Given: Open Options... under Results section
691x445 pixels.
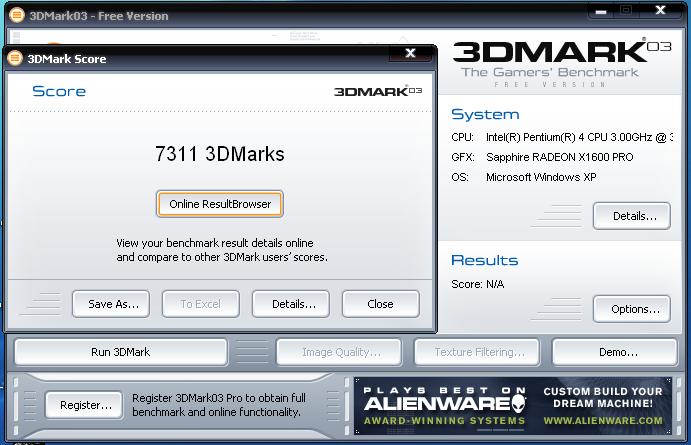Looking at the screenshot, I should [631, 309].
